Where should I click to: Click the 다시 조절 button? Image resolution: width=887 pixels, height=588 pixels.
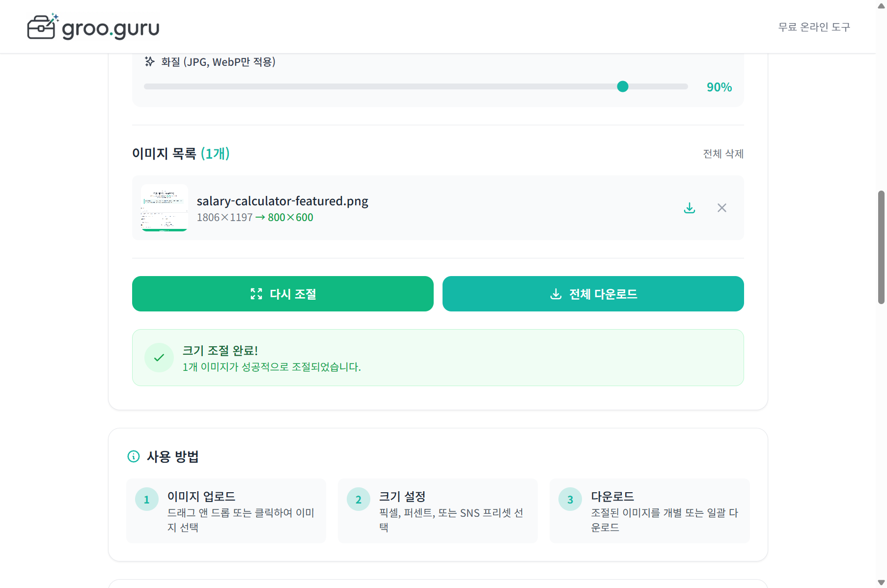coord(282,294)
